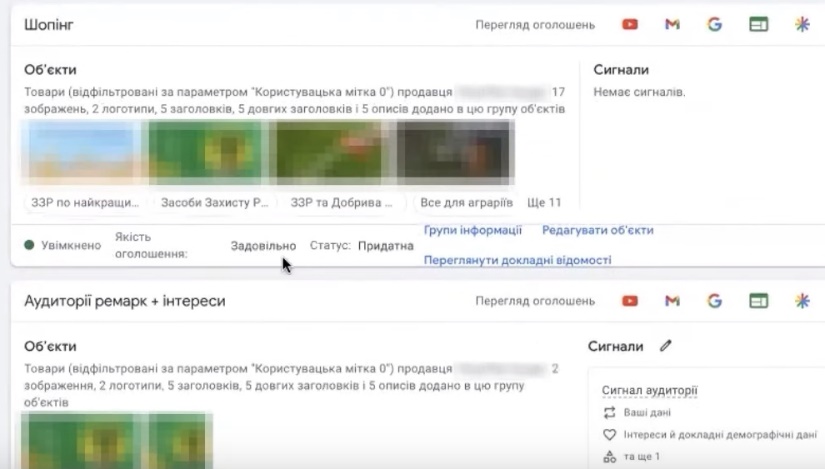Click Сигнал аудиторії heading
Image resolution: width=825 pixels, height=469 pixels.
coord(649,390)
